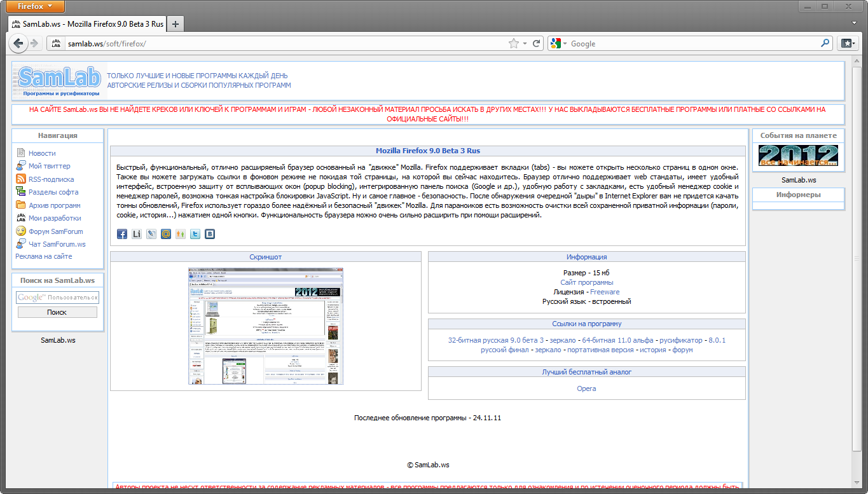Click the site identity icon beside URL
The width and height of the screenshot is (868, 494).
point(56,43)
